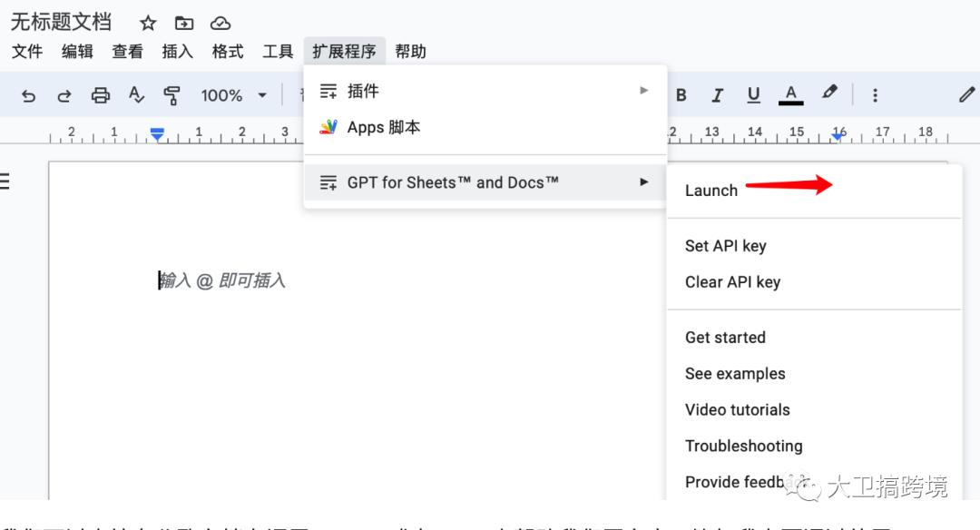Click the document body placeholder text
Viewport: 980px width, 530px height.
(x=222, y=280)
